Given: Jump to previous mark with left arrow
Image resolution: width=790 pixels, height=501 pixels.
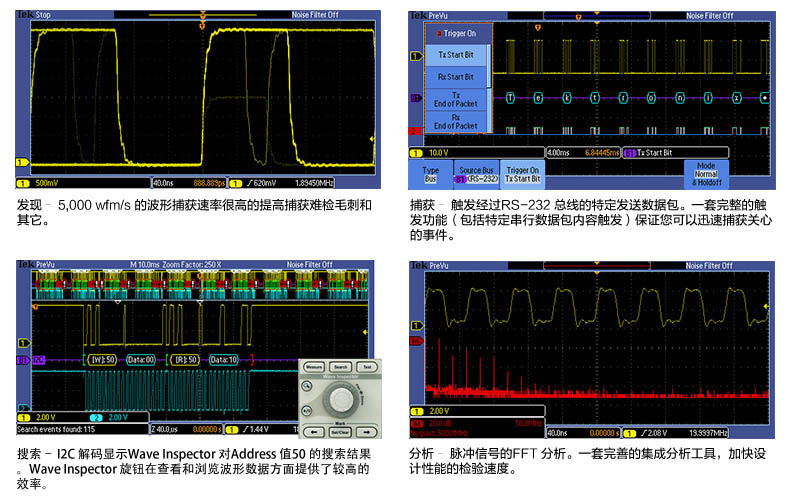Looking at the screenshot, I should click(312, 432).
